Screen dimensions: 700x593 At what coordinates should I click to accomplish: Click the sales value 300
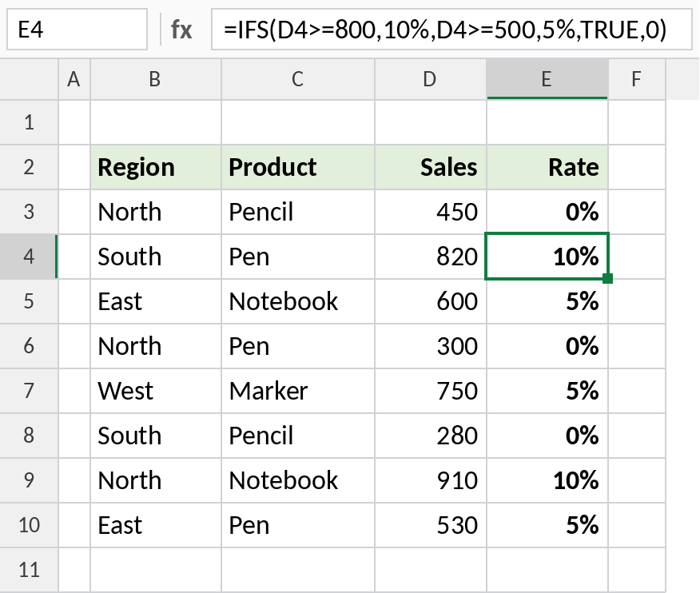click(x=431, y=346)
